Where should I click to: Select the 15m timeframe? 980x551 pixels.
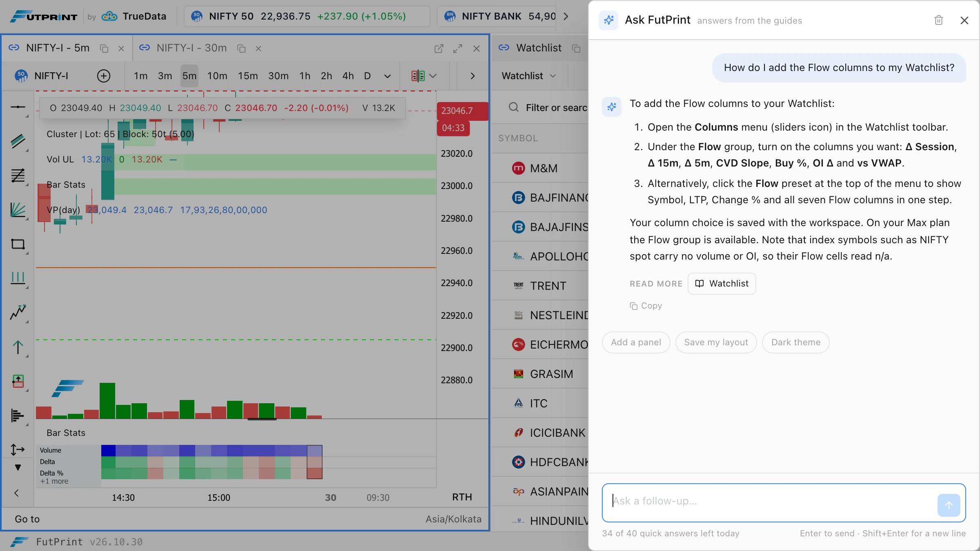pyautogui.click(x=248, y=76)
